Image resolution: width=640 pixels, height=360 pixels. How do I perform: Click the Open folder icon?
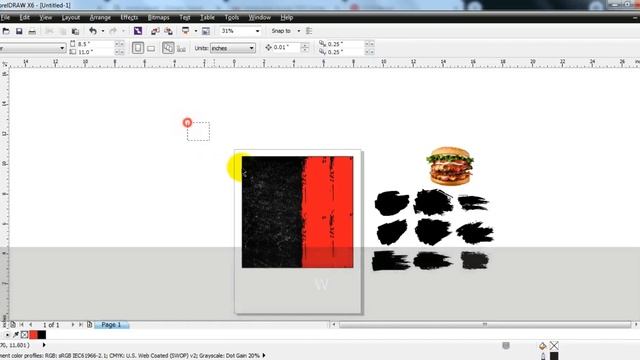(x=6, y=31)
